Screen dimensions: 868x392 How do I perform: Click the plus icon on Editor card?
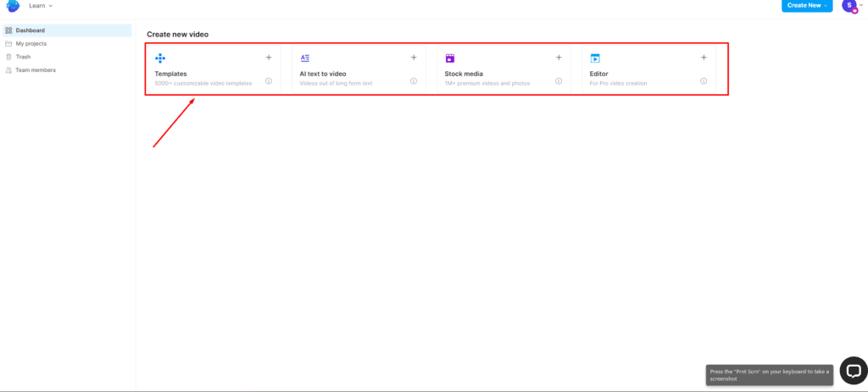click(x=704, y=58)
